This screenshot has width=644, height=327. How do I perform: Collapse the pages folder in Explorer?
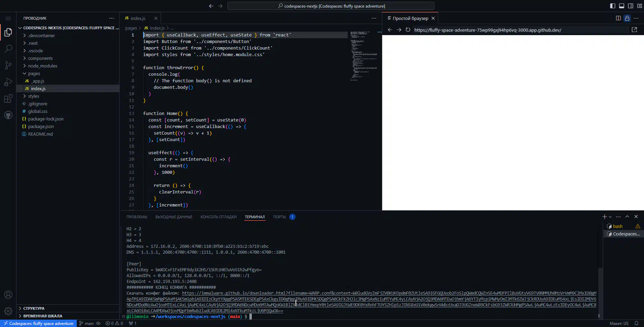tap(34, 73)
